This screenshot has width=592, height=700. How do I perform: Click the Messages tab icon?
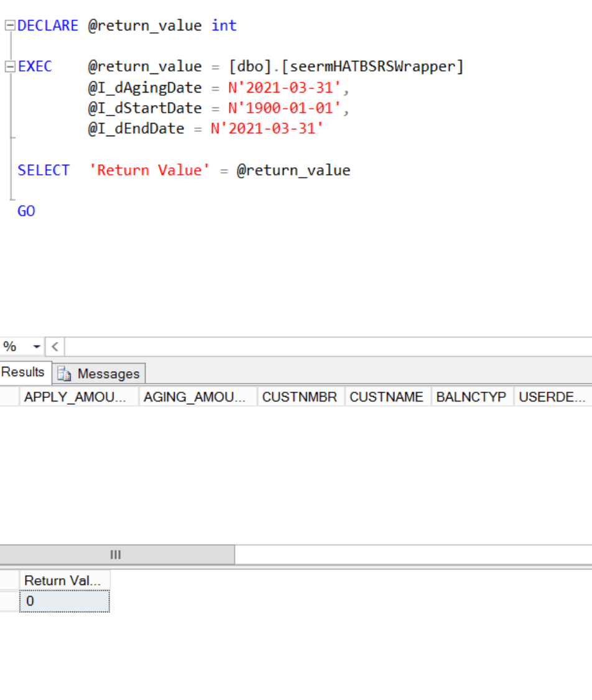click(x=64, y=374)
